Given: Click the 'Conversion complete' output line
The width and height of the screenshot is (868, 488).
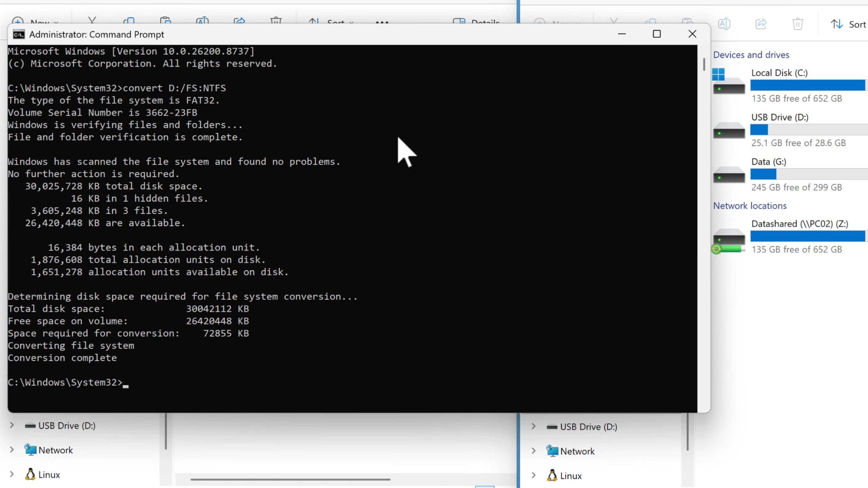Looking at the screenshot, I should pyautogui.click(x=62, y=357).
